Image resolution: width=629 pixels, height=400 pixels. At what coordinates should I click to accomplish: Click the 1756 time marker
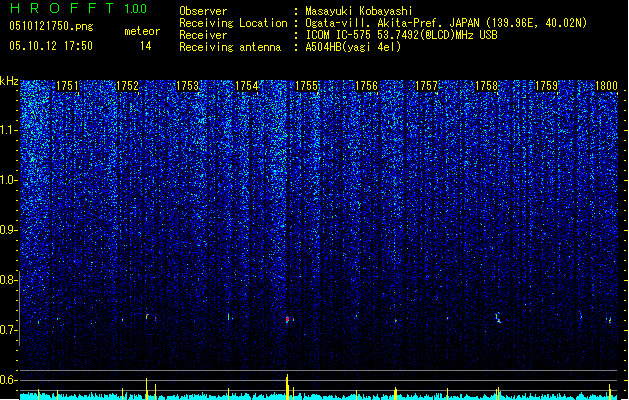[367, 86]
